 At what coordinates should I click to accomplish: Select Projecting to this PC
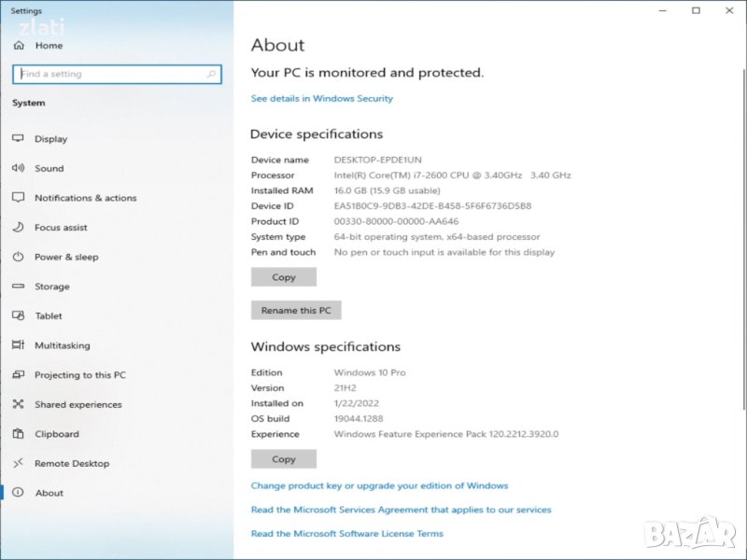click(x=79, y=375)
